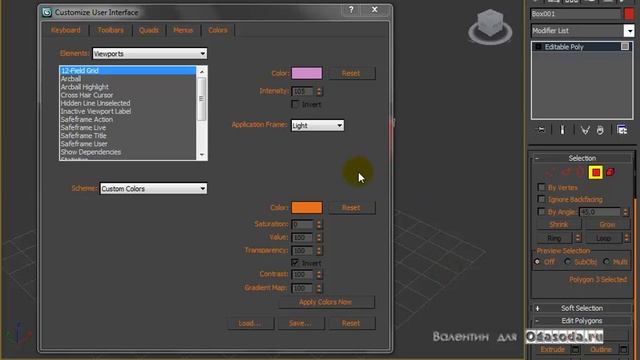Image resolution: width=640 pixels, height=360 pixels.
Task: Click the Show End Result toggle icon
Action: pos(562,130)
